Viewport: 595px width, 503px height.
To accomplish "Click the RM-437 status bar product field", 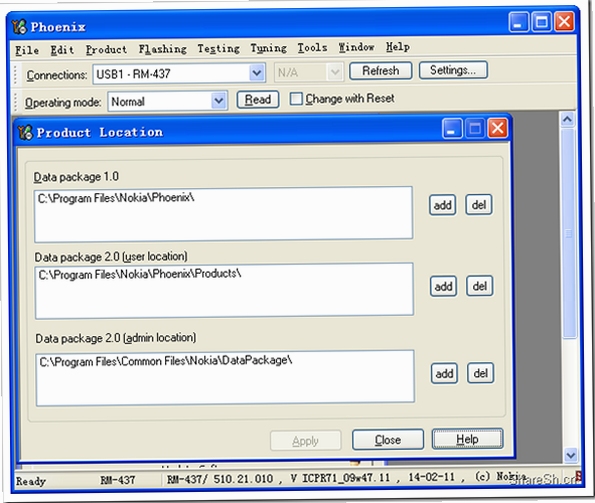I will tap(118, 480).
